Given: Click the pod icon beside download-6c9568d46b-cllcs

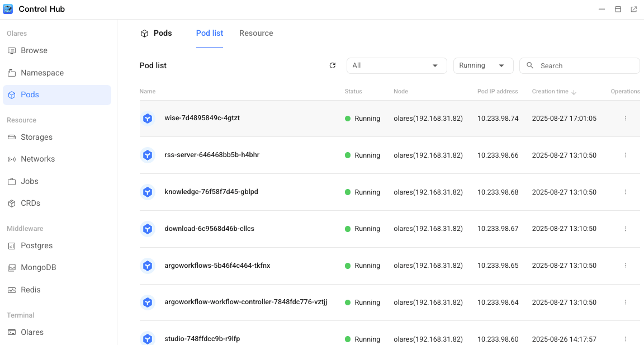Looking at the screenshot, I should point(148,229).
